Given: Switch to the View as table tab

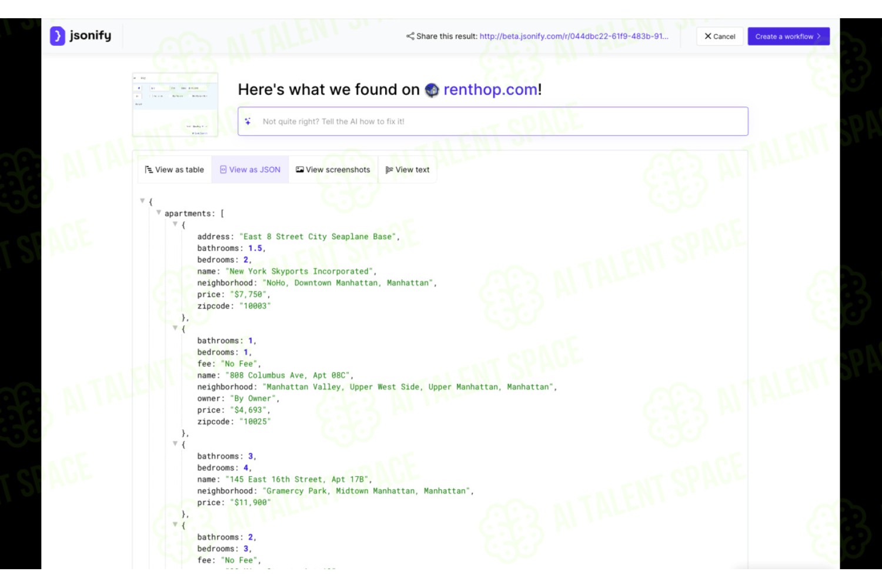Looking at the screenshot, I should coord(175,170).
